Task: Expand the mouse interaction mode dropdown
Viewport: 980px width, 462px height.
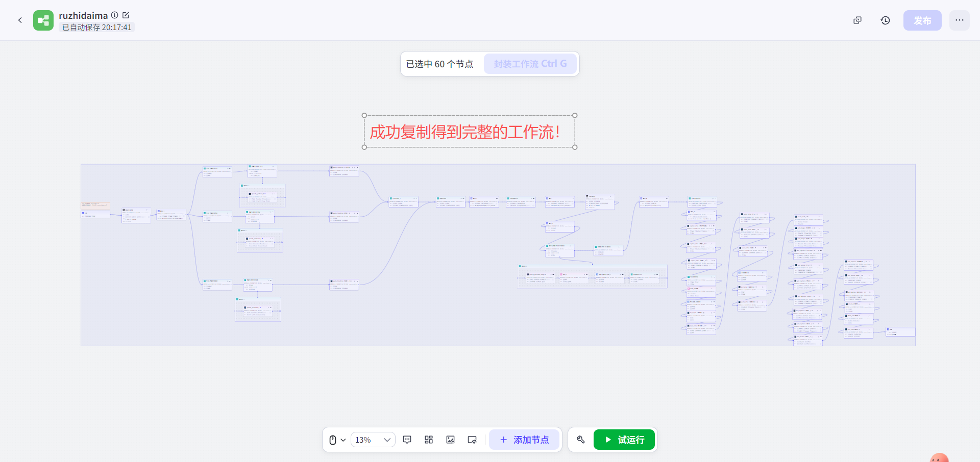Action: click(x=337, y=440)
